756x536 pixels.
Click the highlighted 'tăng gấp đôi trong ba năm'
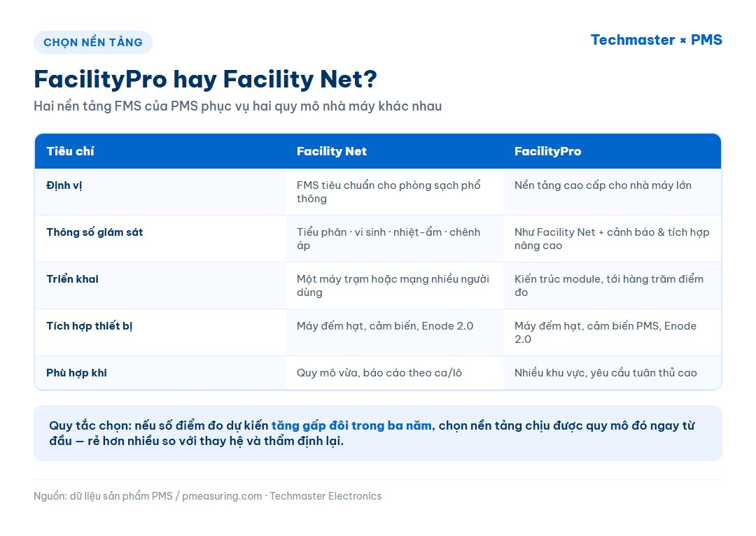[351, 425]
